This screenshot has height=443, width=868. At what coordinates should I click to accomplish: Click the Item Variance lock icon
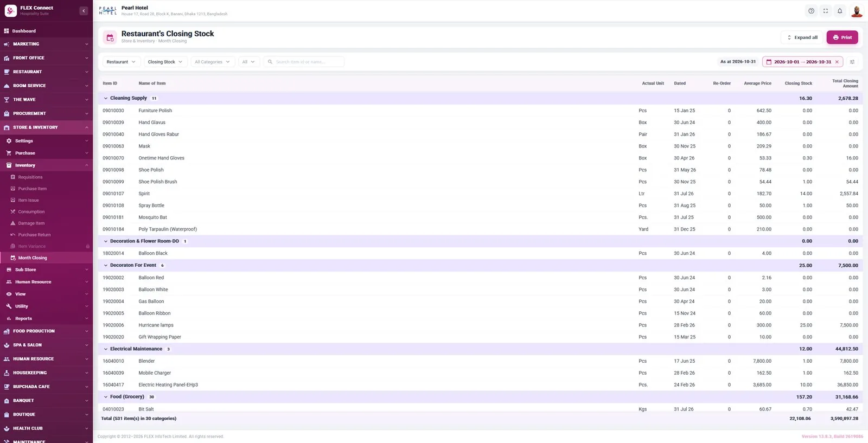[88, 246]
